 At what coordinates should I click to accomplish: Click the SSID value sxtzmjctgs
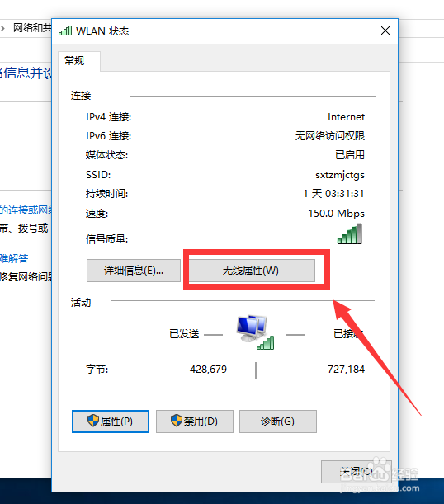[340, 175]
